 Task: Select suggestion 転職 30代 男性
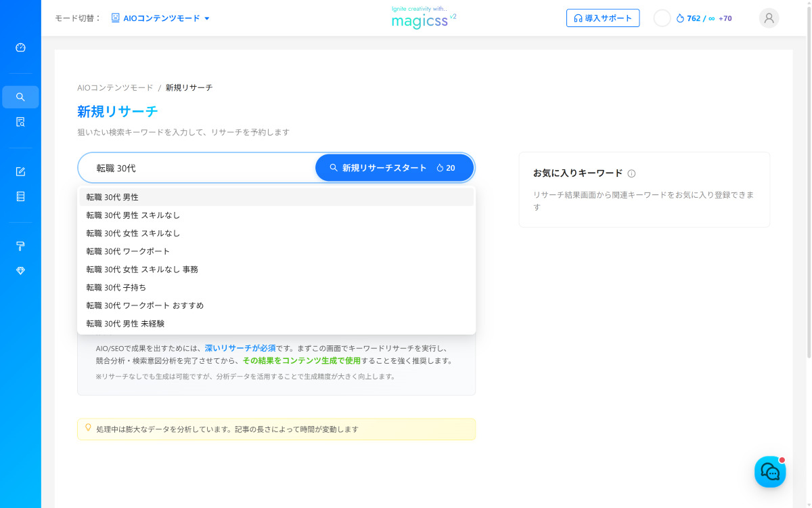(x=112, y=196)
